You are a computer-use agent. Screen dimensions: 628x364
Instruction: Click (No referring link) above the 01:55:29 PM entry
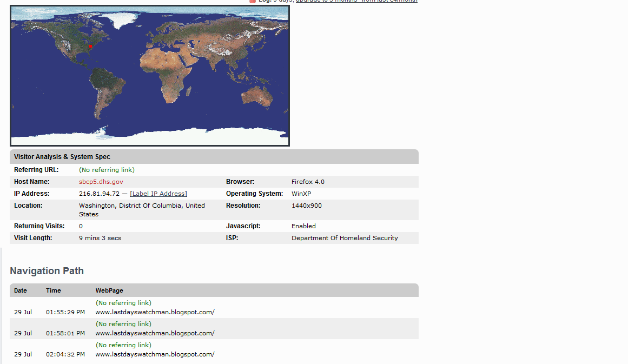[123, 303]
